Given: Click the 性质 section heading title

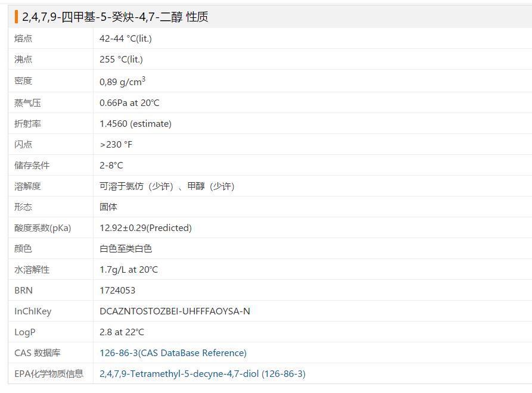Looking at the screenshot, I should (115, 17).
